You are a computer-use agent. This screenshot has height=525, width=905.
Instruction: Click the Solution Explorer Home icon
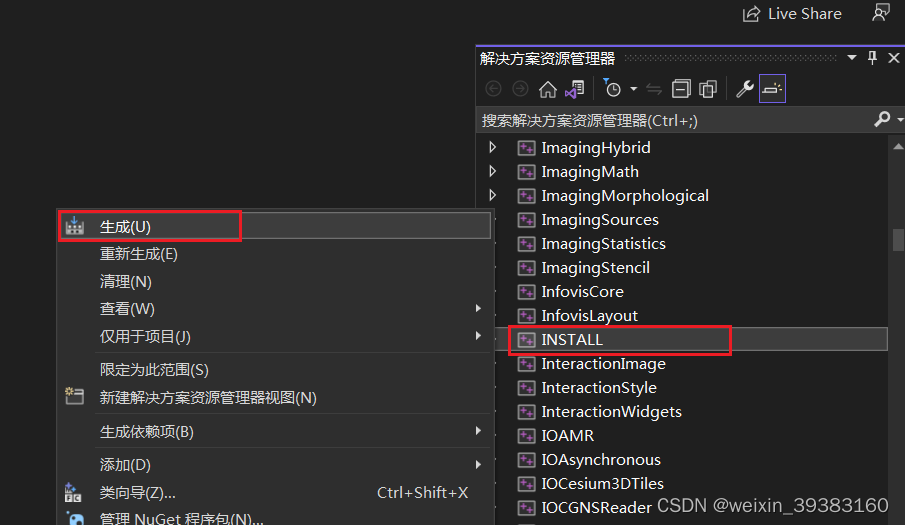(547, 89)
